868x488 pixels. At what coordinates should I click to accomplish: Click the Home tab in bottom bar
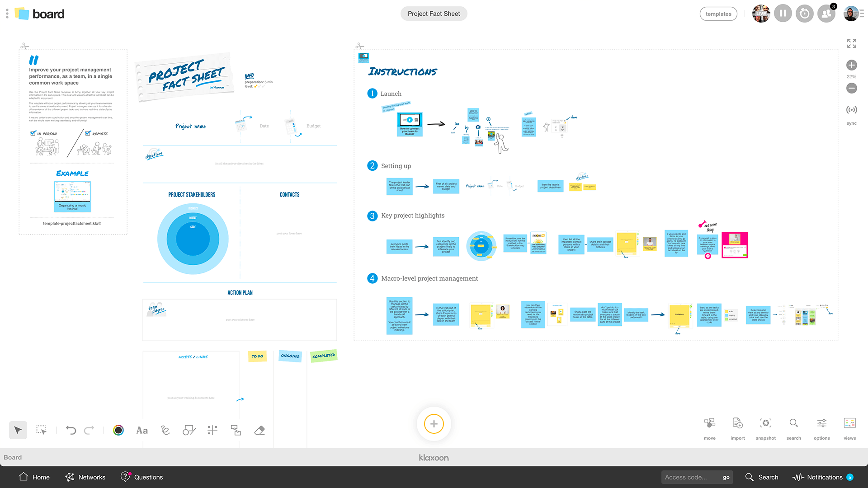coord(34,477)
